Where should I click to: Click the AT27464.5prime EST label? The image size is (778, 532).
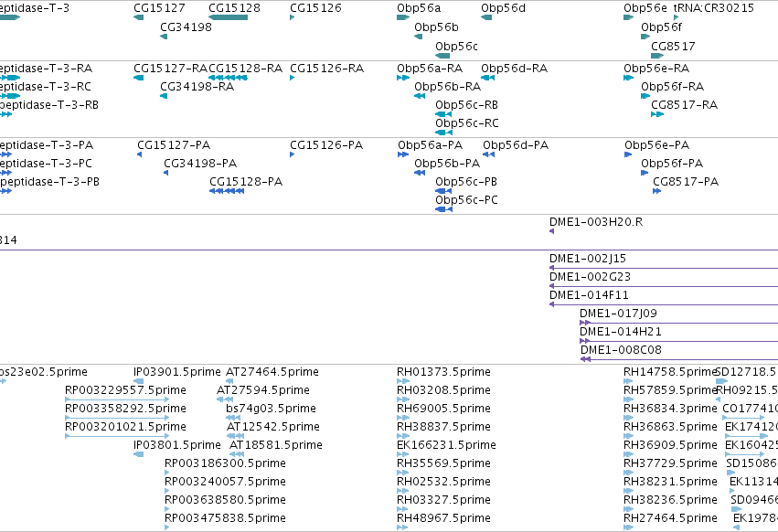point(272,372)
